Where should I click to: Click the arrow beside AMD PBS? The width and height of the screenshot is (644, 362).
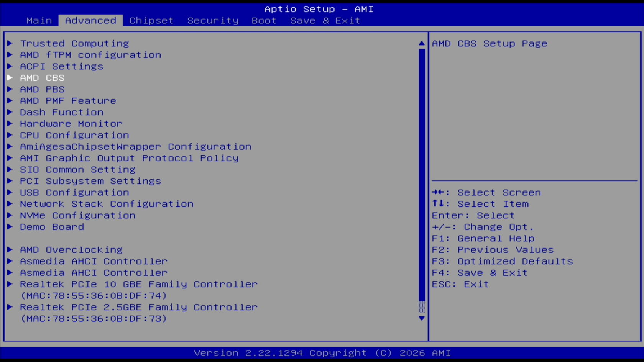click(10, 89)
